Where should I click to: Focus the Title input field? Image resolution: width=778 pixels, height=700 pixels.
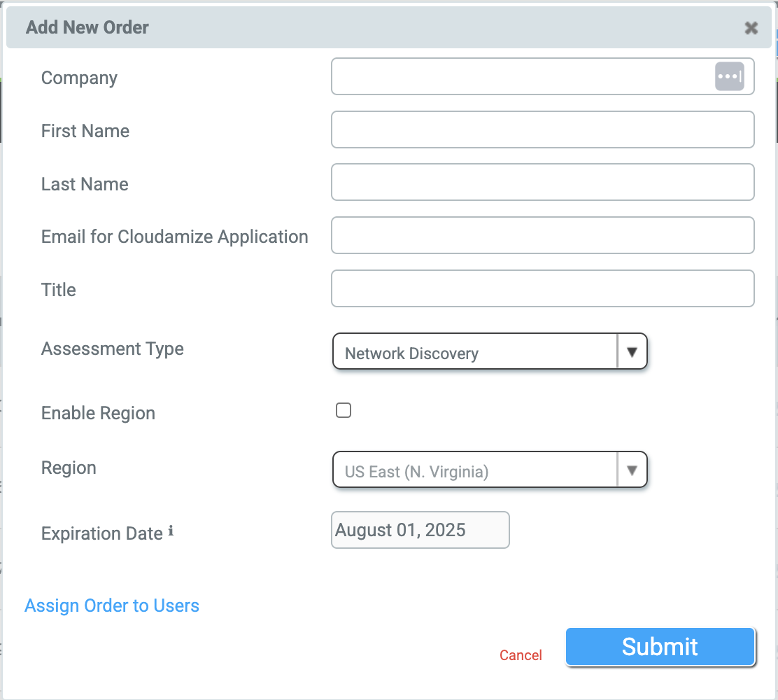tap(542, 288)
